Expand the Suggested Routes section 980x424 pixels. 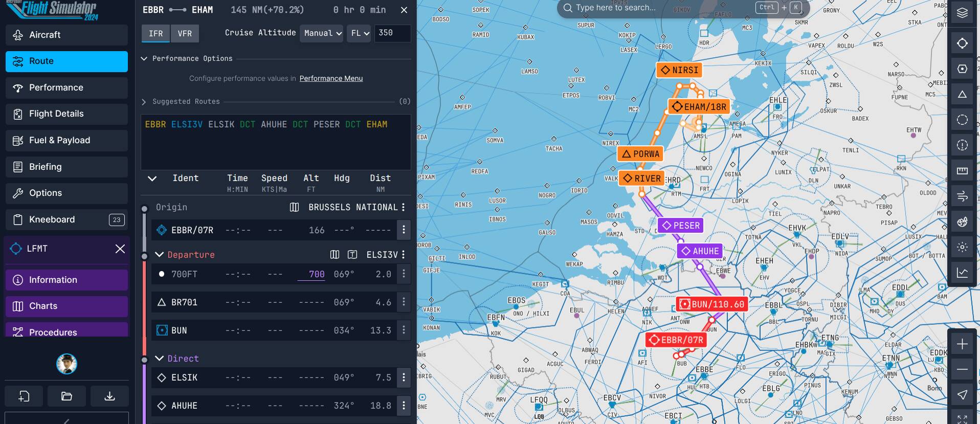click(x=144, y=102)
